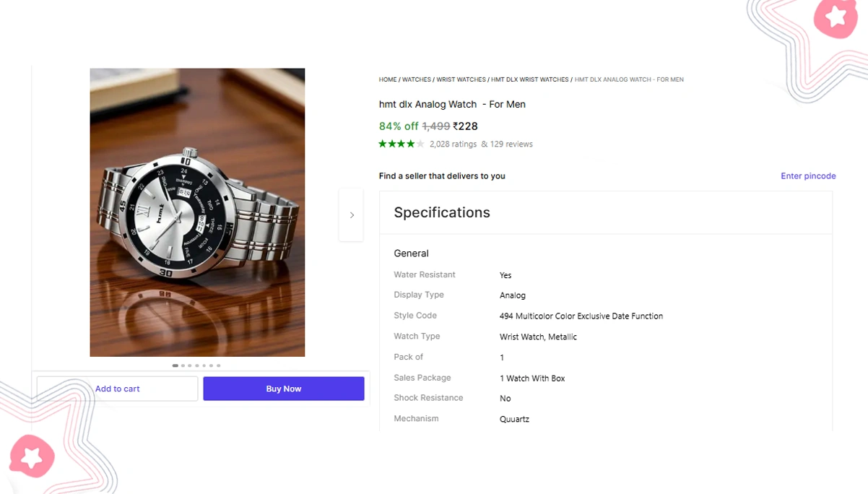This screenshot has width=868, height=494.
Task: Click the product title hmt dlx Analog Watch
Action: click(x=452, y=104)
